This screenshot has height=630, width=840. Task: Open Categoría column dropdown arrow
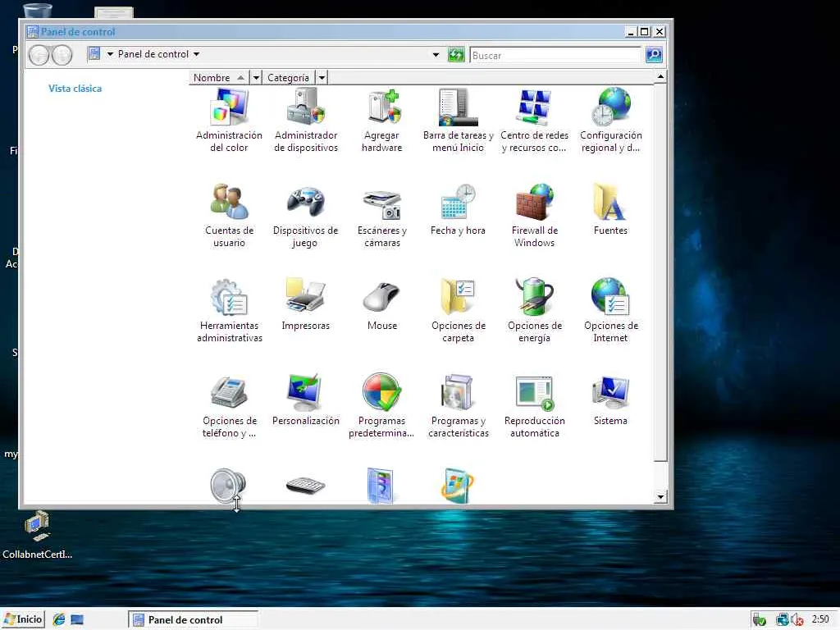322,78
